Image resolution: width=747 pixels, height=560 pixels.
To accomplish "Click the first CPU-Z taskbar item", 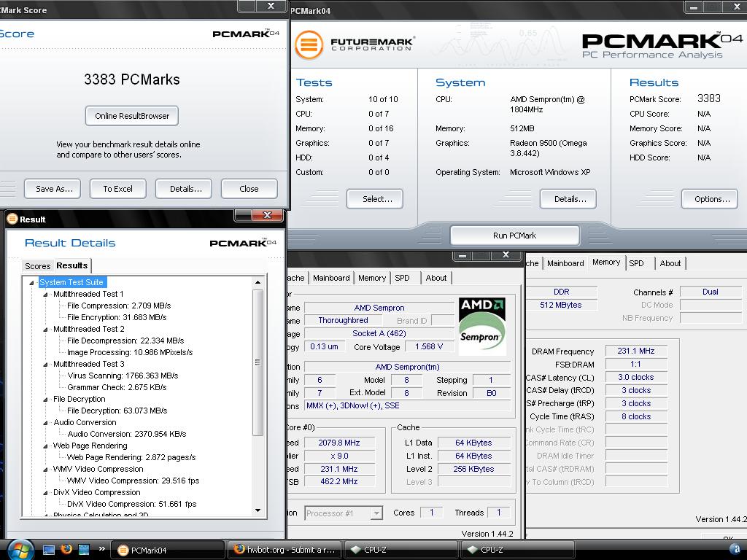I will coord(401,550).
